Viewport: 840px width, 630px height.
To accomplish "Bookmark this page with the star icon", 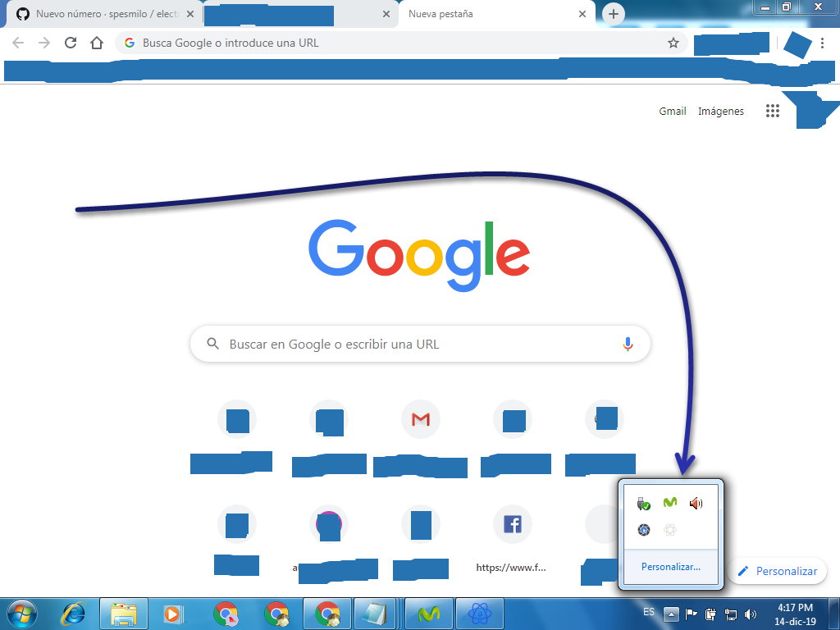I will click(x=673, y=43).
